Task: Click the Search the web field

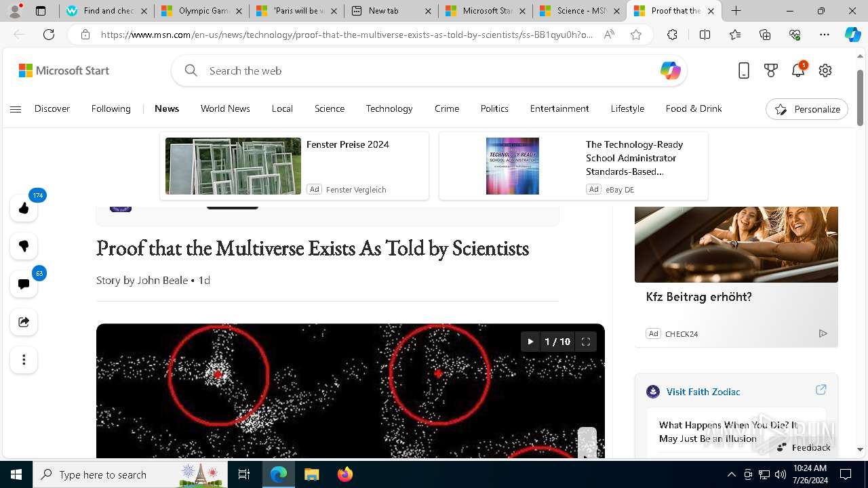Action: 429,70
